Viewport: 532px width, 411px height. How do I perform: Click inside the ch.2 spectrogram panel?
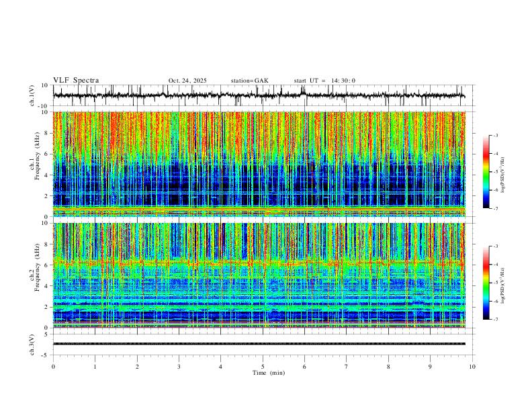click(x=259, y=275)
